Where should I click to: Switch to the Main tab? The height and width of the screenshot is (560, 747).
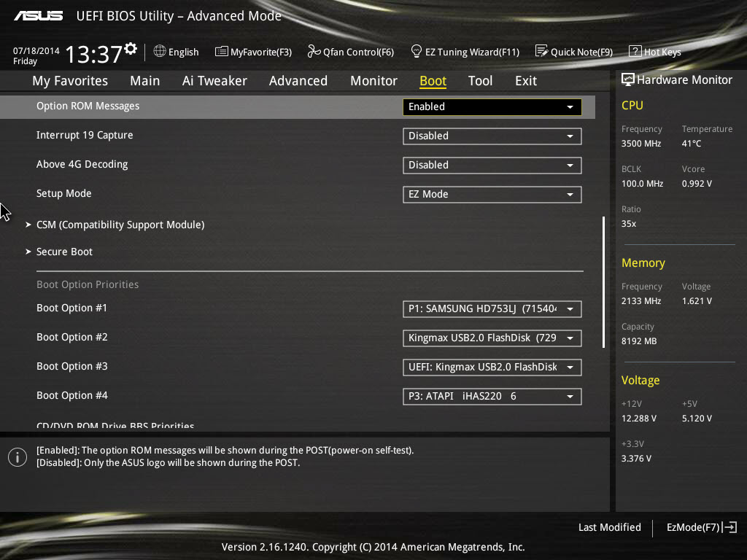145,81
